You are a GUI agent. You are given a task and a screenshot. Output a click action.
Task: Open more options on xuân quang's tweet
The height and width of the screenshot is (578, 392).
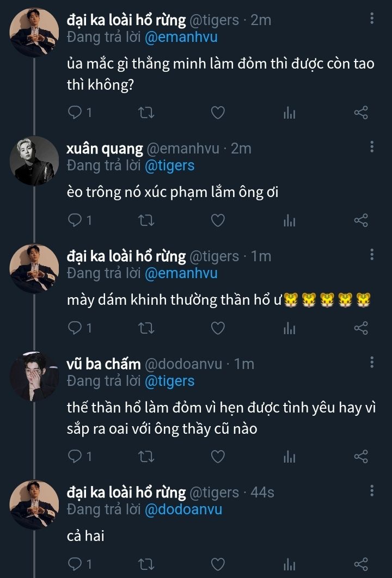pyautogui.click(x=372, y=147)
